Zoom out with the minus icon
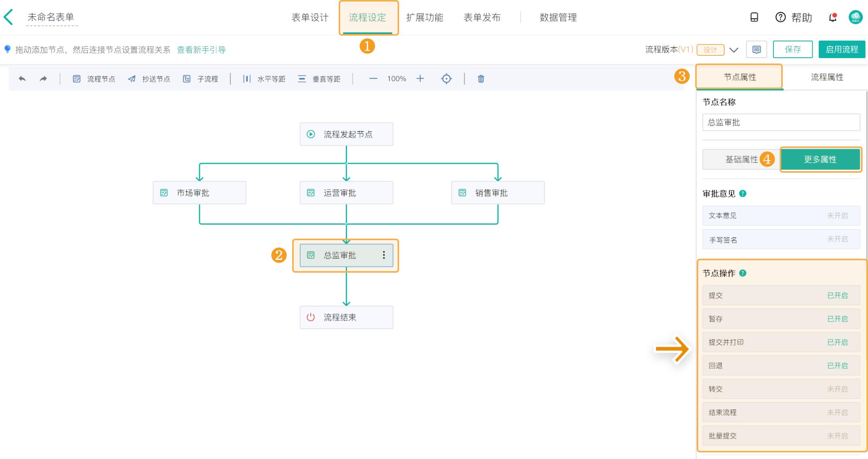 (x=373, y=79)
